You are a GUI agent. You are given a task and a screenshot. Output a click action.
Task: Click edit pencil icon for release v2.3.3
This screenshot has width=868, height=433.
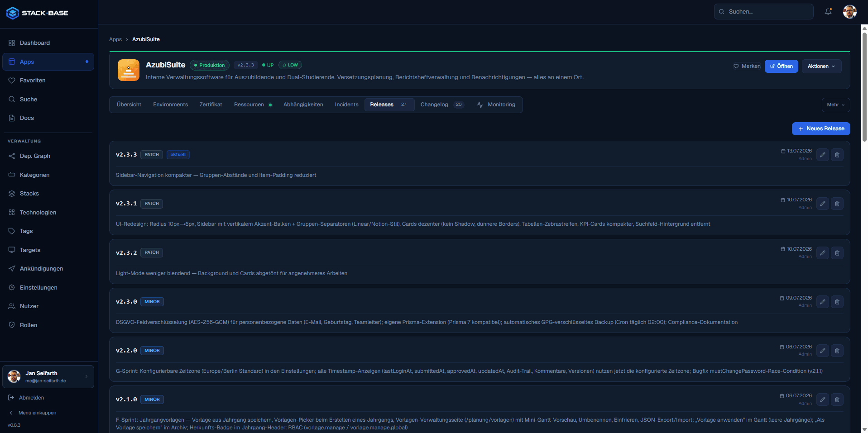823,155
